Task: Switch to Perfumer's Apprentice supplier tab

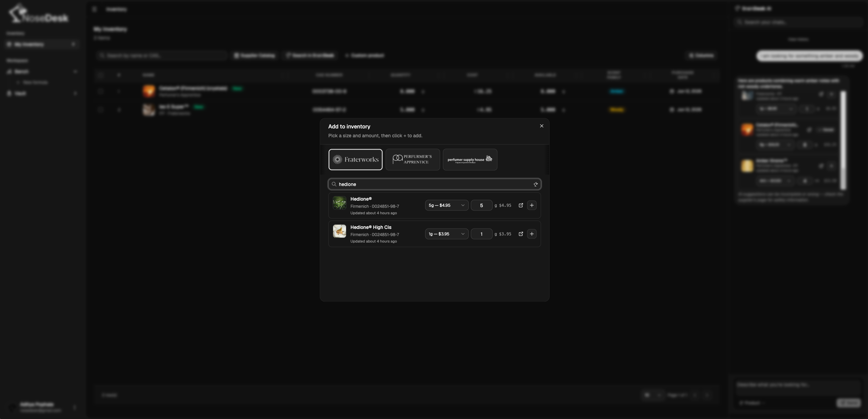Action: [413, 159]
